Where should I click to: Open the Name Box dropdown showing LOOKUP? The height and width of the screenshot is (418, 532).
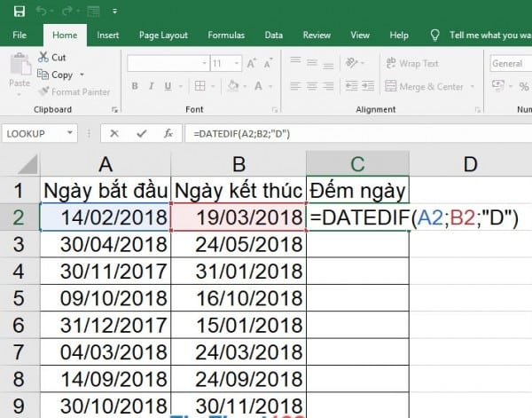[x=69, y=133]
